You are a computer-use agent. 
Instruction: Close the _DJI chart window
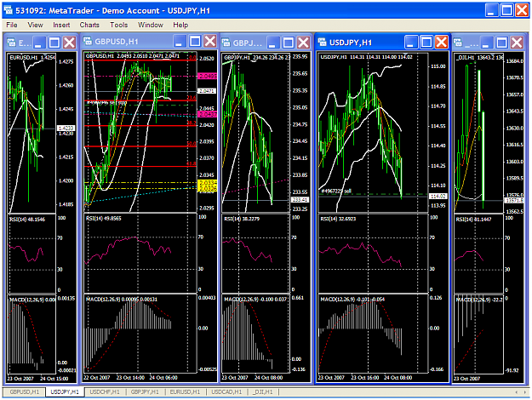[x=517, y=43]
